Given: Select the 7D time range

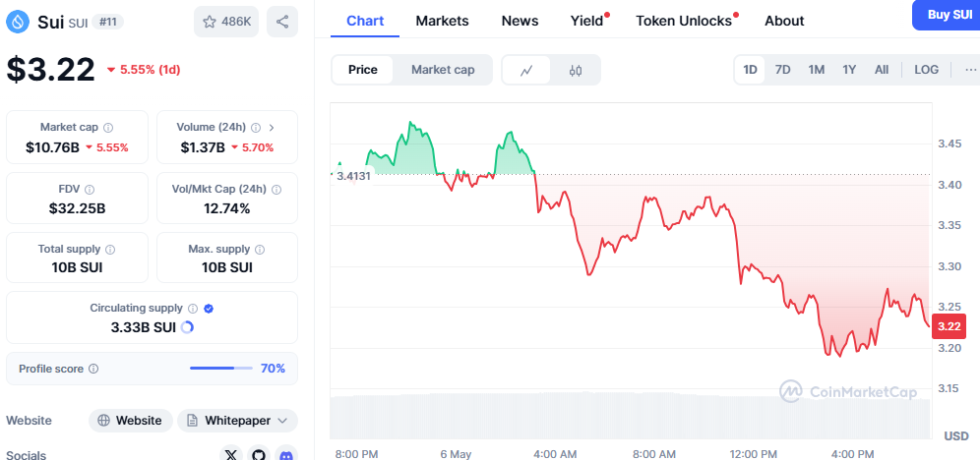Looking at the screenshot, I should pyautogui.click(x=782, y=70).
